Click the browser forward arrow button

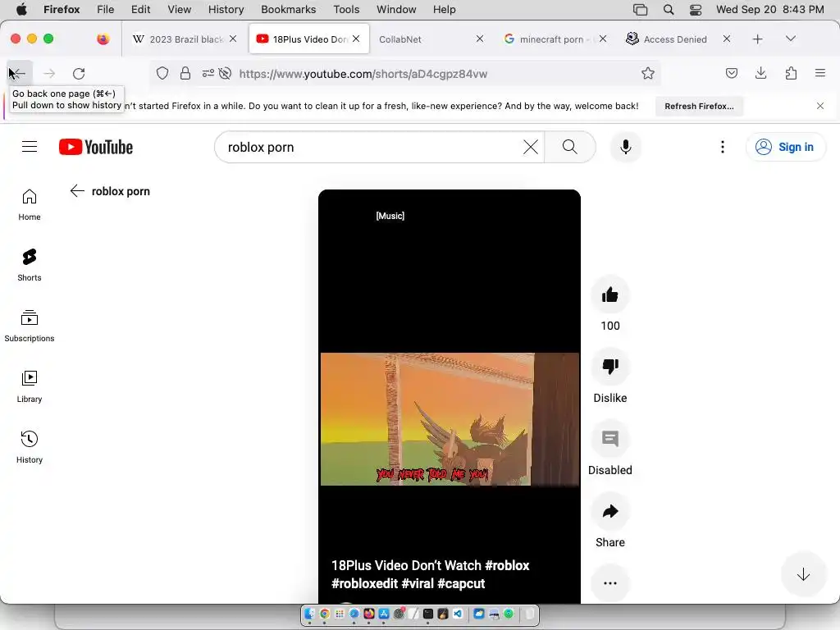49,73
